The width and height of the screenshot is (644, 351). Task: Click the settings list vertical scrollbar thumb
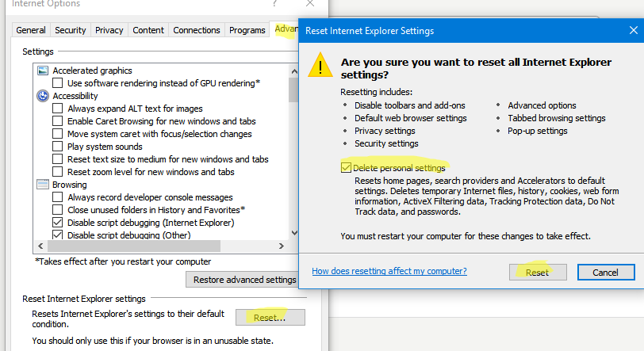(293, 90)
